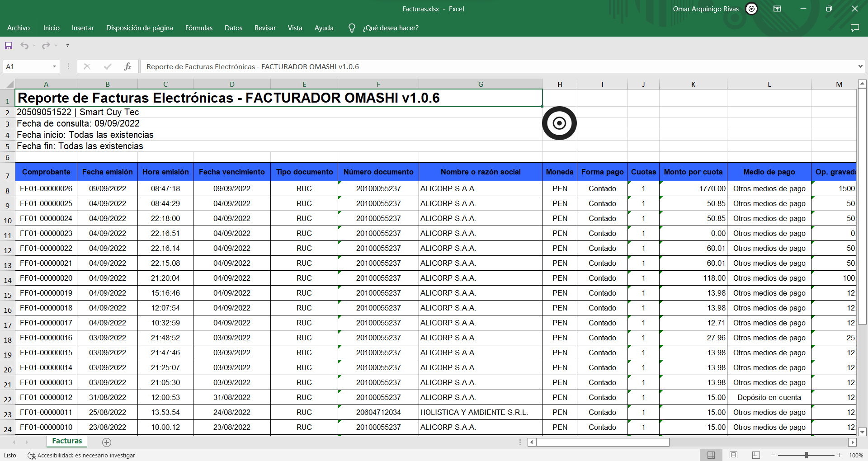Viewport: 868px width, 461px height.
Task: Open the comments speech bubble icon
Action: pos(854,28)
